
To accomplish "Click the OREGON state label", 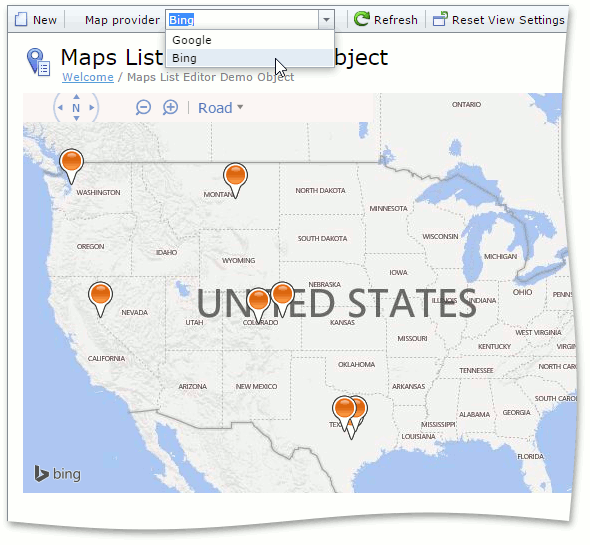I will 90,247.
